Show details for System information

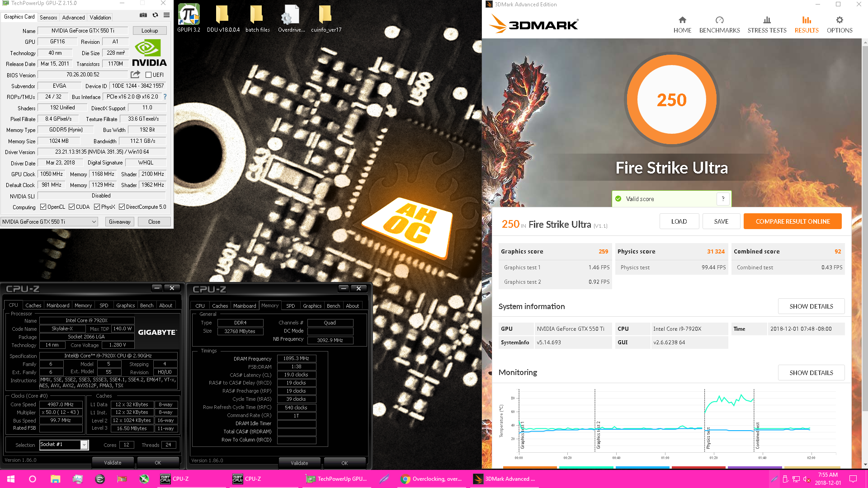(811, 306)
